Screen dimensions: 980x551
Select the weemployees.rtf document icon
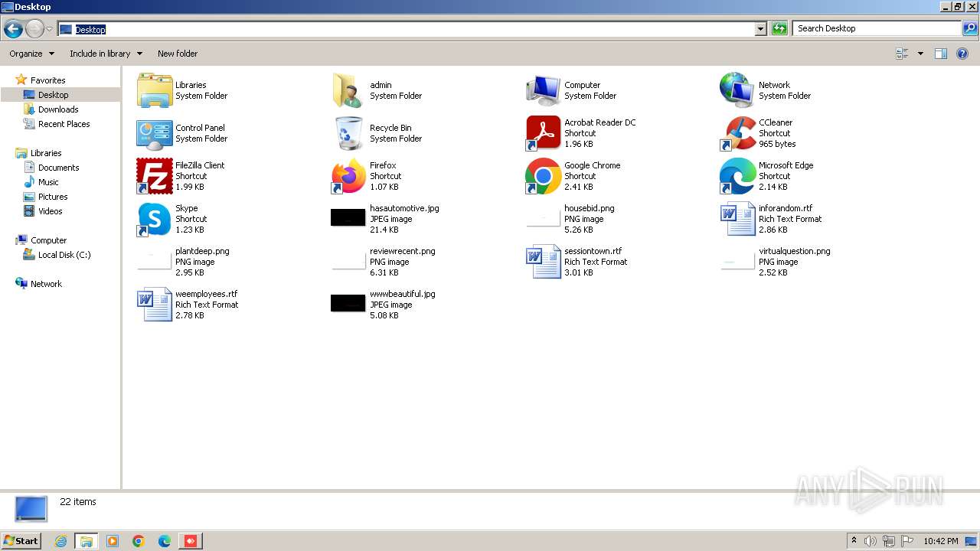point(155,305)
